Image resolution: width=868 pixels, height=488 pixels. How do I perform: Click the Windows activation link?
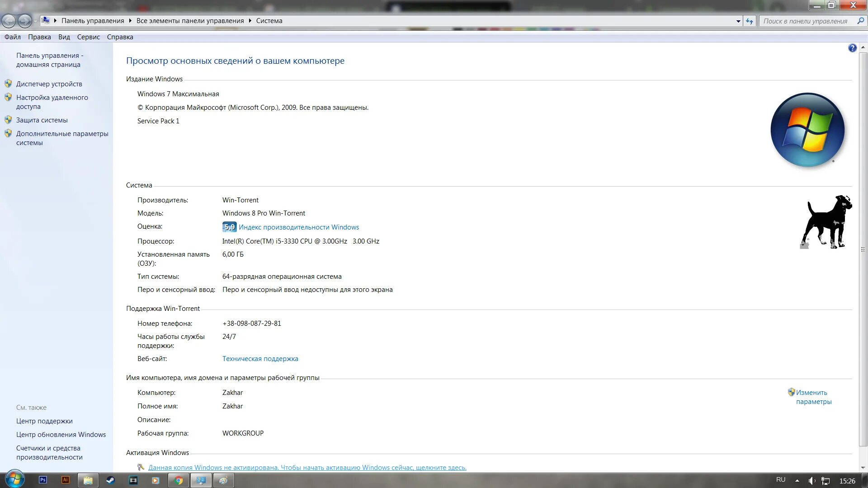pos(307,468)
